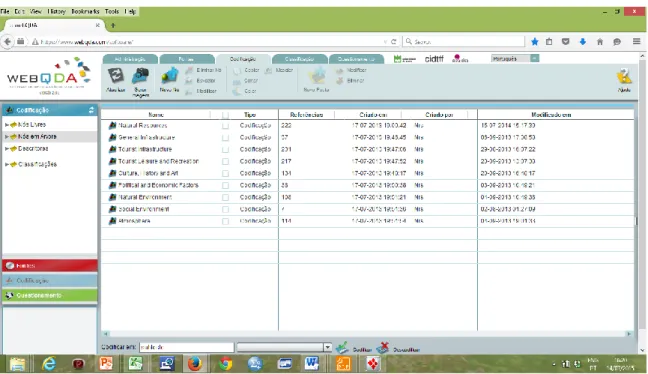Check the Atmosphere row checkbox

pyautogui.click(x=225, y=222)
